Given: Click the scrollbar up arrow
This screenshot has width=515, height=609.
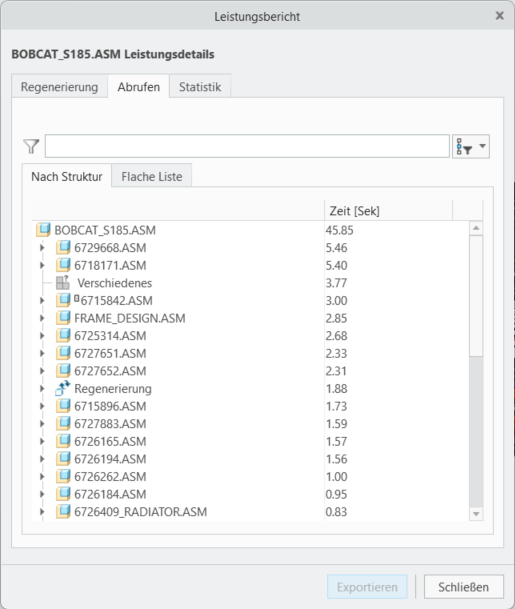Looking at the screenshot, I should pyautogui.click(x=476, y=228).
